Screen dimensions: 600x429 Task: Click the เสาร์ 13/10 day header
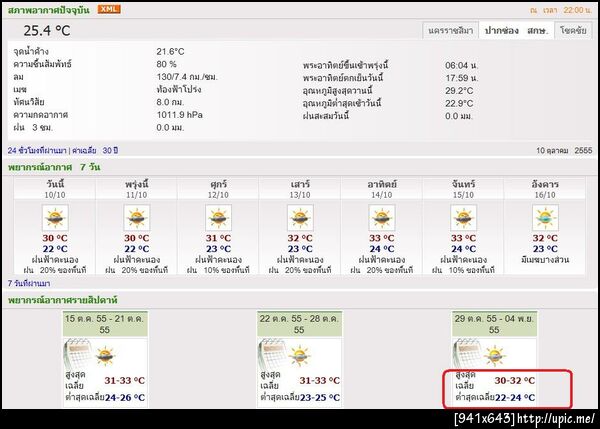[x=300, y=189]
